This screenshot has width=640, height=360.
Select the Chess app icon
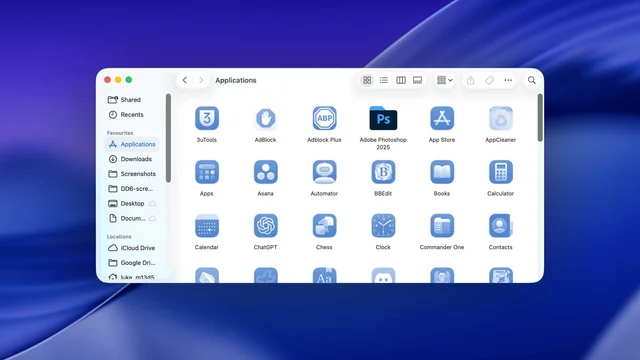tap(324, 225)
